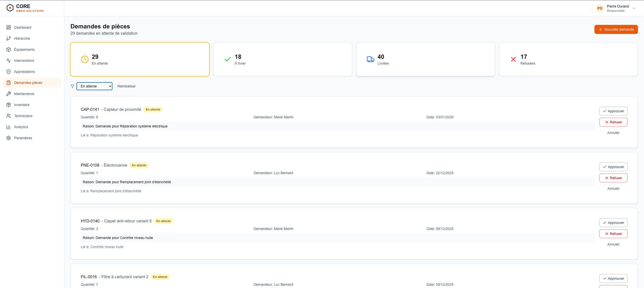This screenshot has height=288, width=644.
Task: Click Annuler on the PNE-0108 request
Action: click(613, 188)
